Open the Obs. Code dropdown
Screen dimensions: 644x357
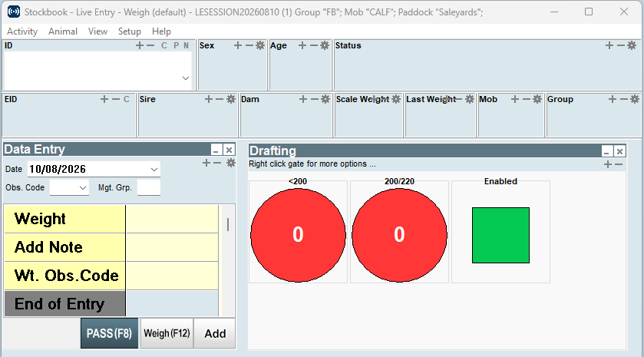(x=83, y=188)
